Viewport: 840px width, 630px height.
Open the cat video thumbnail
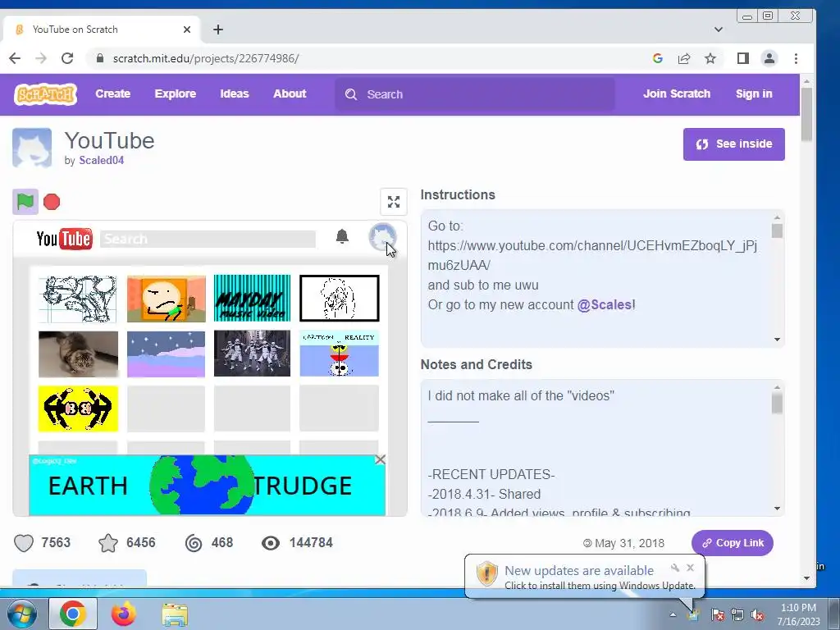78,354
